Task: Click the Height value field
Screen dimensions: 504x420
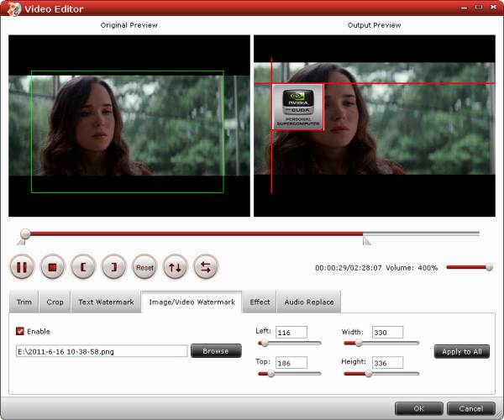Action: click(387, 363)
